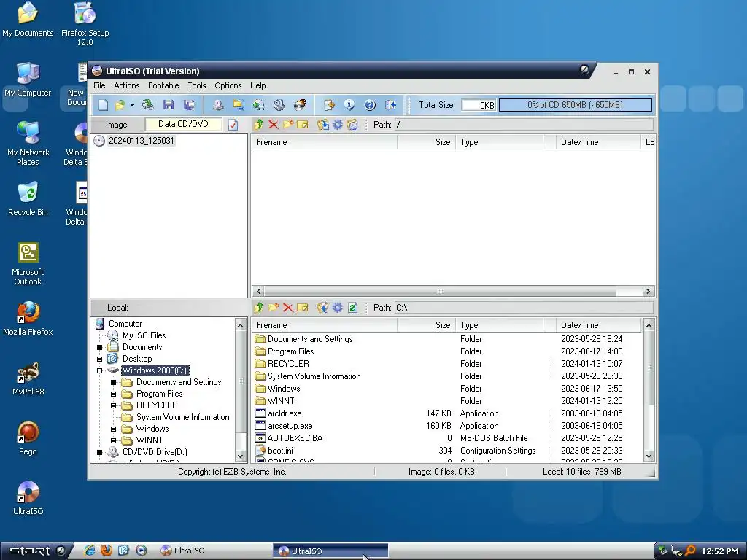
Task: Click the Rename icon in image pane toolbar
Action: [303, 124]
